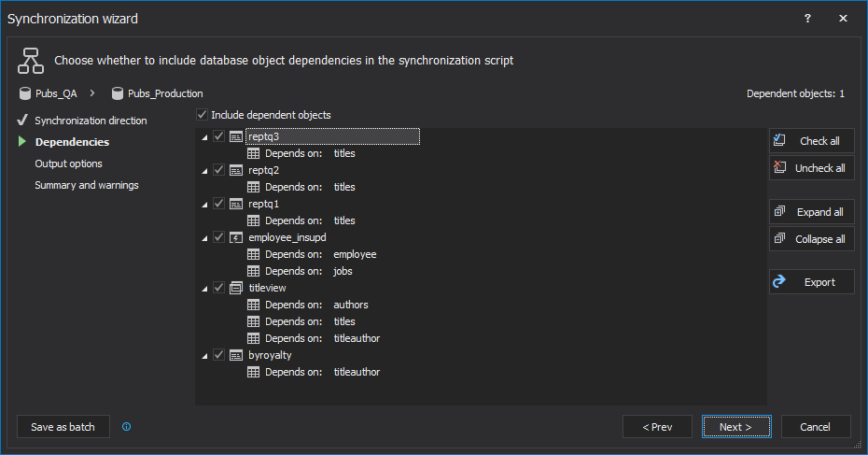Click the table icon beside jobs dependency
This screenshot has width=868, height=455.
(x=253, y=271)
